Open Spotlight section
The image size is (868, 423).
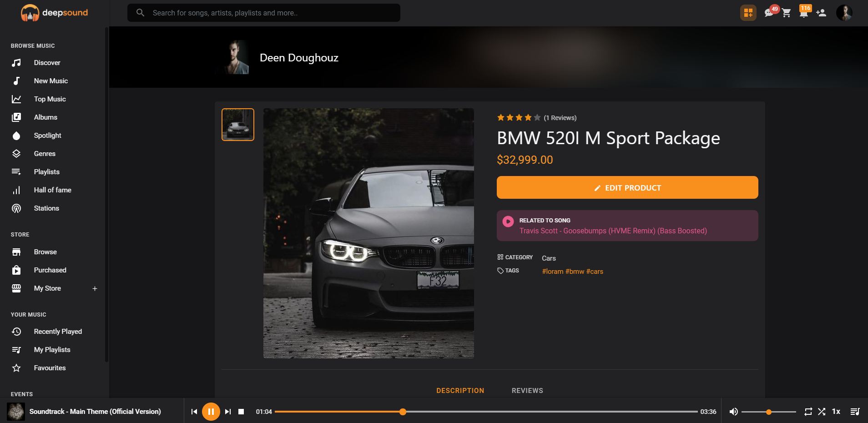click(47, 136)
